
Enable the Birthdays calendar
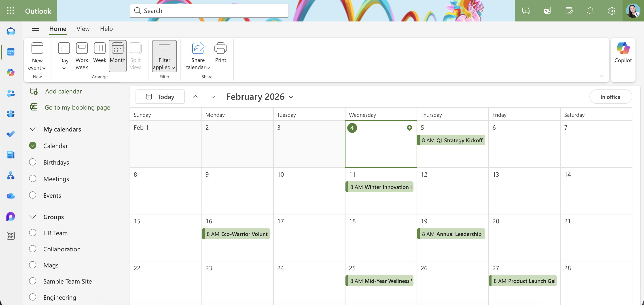[x=33, y=162]
